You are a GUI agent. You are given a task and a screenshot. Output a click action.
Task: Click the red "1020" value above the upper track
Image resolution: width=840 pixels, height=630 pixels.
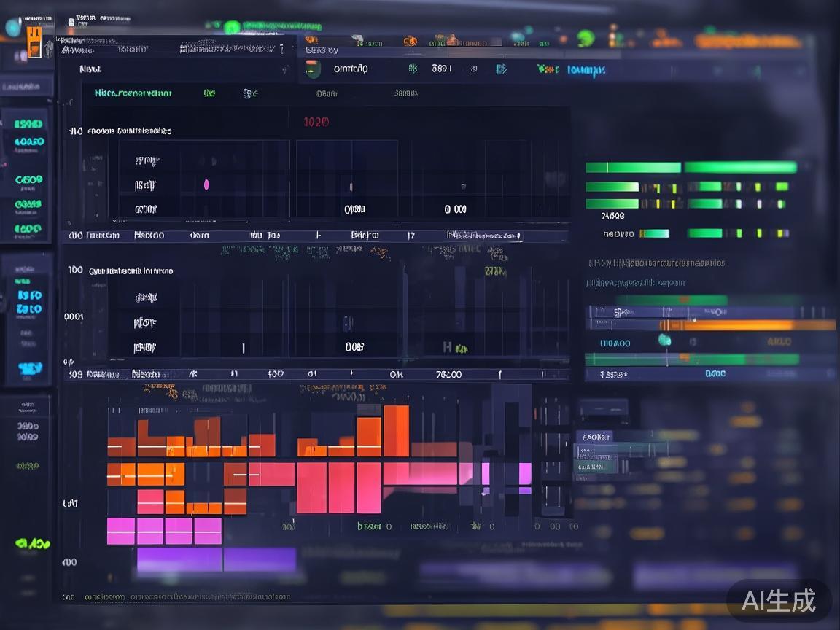coord(316,122)
